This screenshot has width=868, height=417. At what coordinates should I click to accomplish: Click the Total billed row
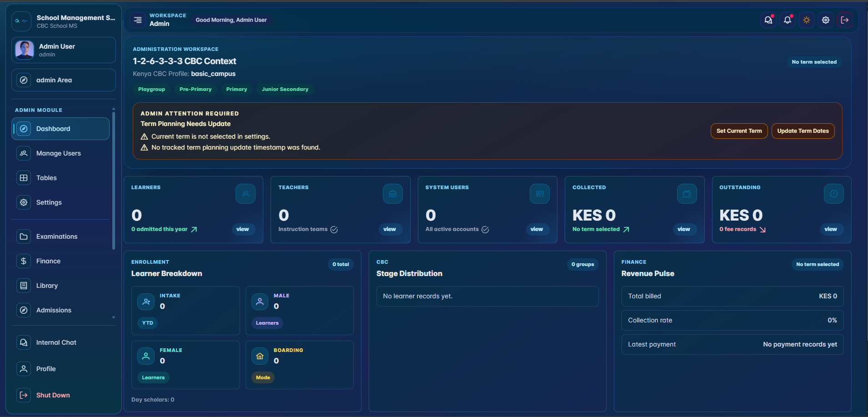pyautogui.click(x=733, y=296)
